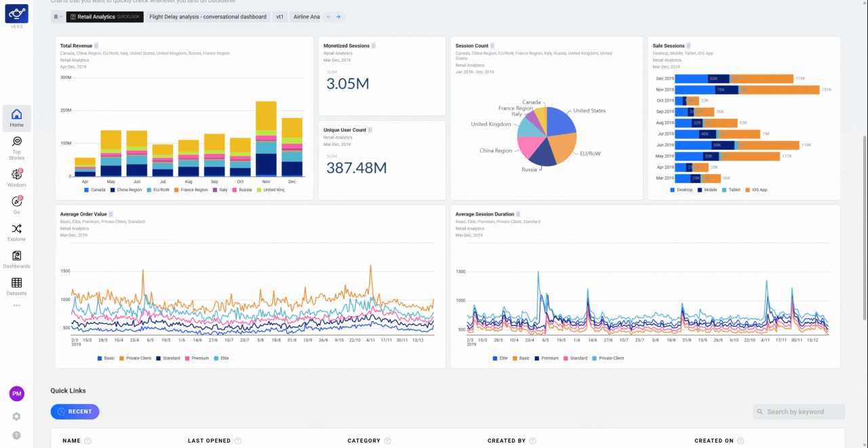Click the RECENT quick links button

pos(75,411)
